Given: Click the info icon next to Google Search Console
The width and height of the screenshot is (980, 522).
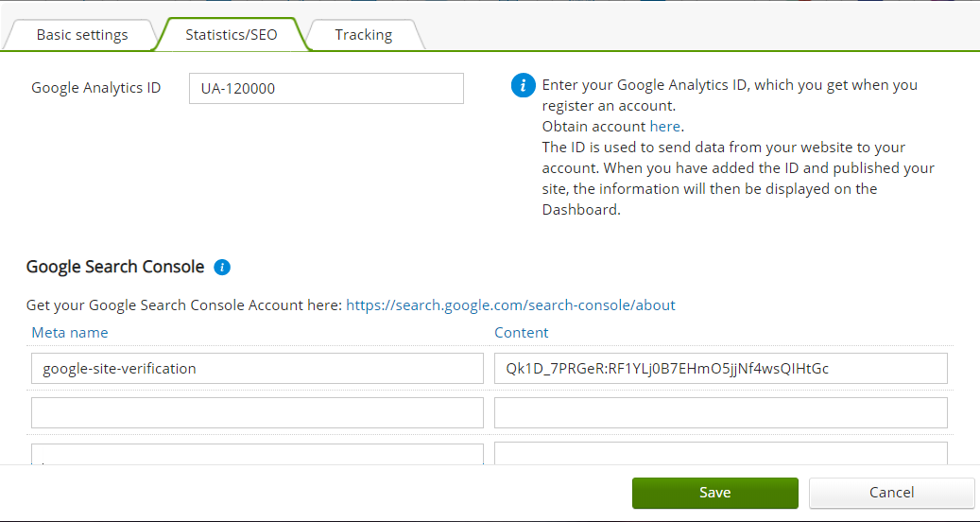Looking at the screenshot, I should coord(222,268).
